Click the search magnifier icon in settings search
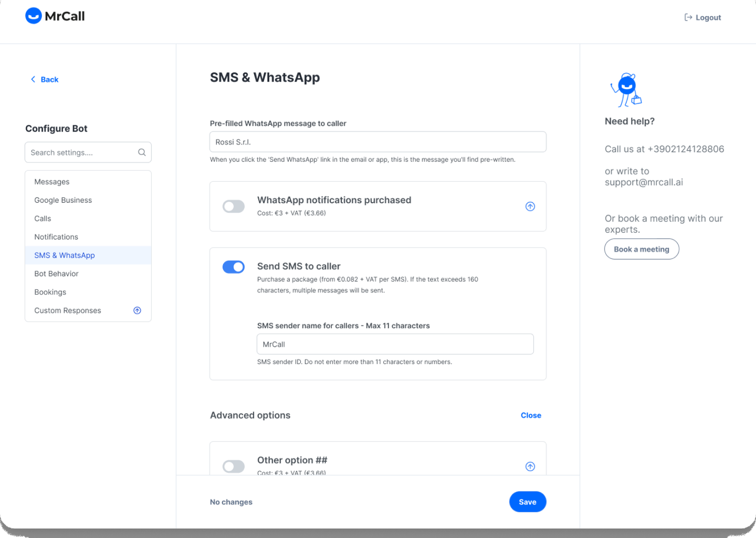This screenshot has width=756, height=538. pos(142,152)
